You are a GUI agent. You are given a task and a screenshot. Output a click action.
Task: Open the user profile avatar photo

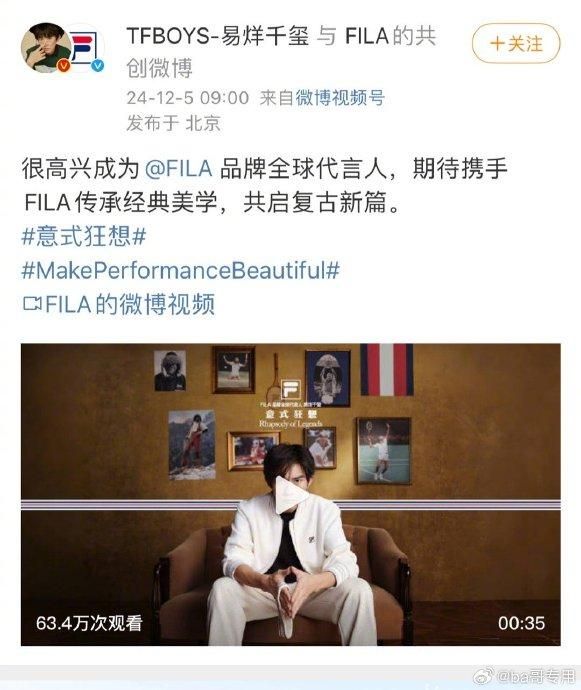[45, 48]
